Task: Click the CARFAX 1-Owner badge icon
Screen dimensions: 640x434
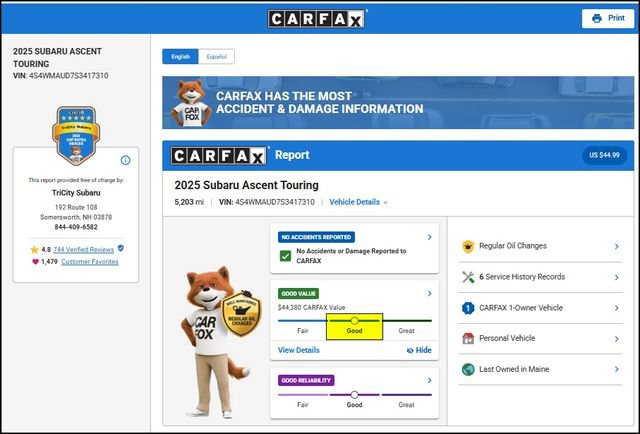Action: click(x=468, y=308)
